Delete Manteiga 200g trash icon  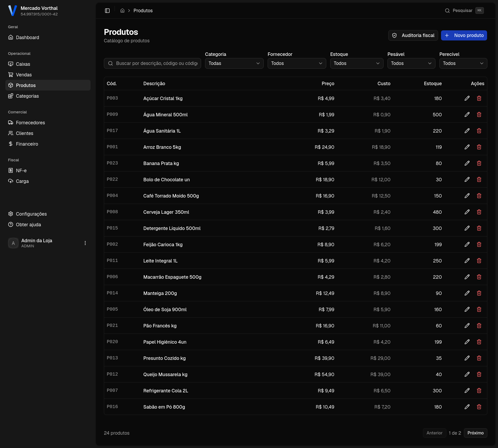coord(479,293)
